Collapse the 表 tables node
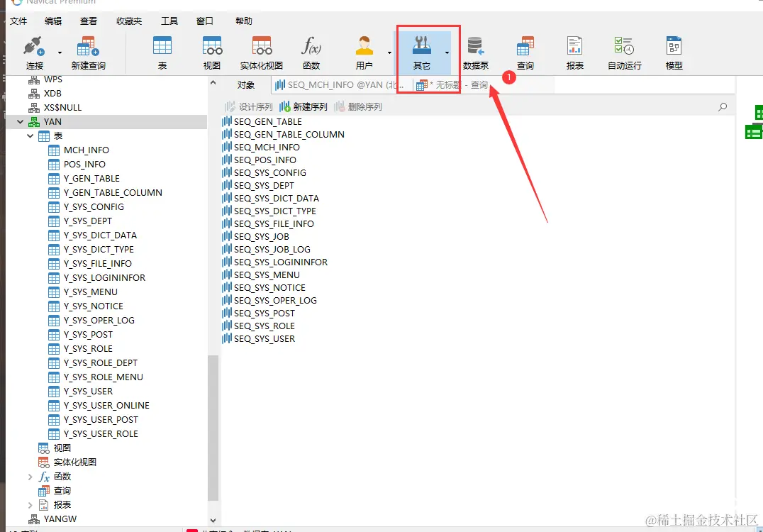763x532 pixels. 30,135
